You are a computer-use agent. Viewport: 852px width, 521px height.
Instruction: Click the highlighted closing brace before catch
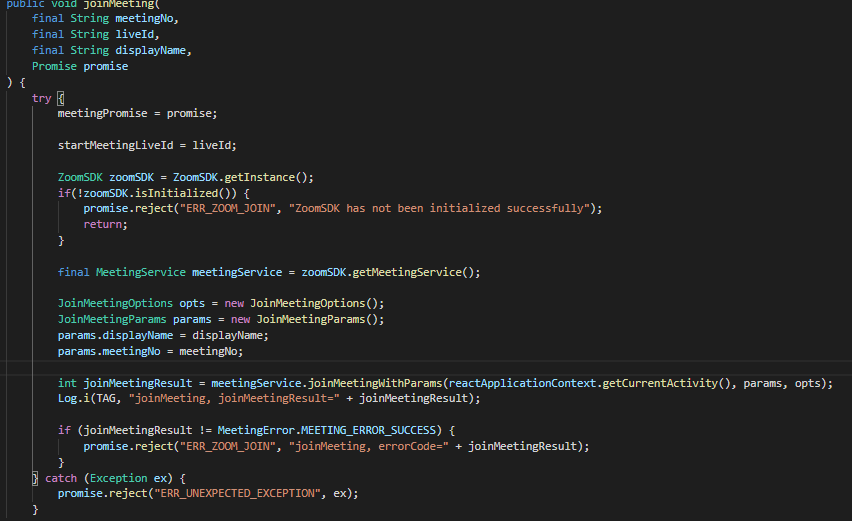point(35,479)
